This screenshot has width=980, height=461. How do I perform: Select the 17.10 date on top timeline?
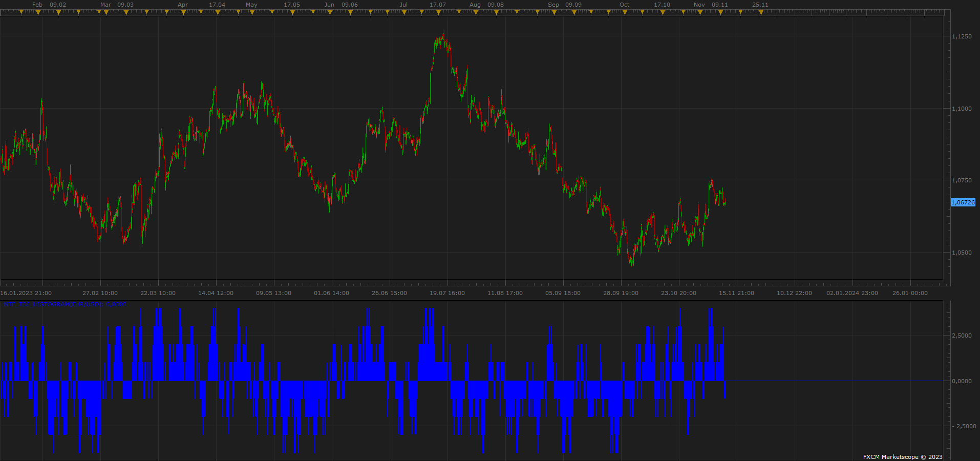coord(662,5)
